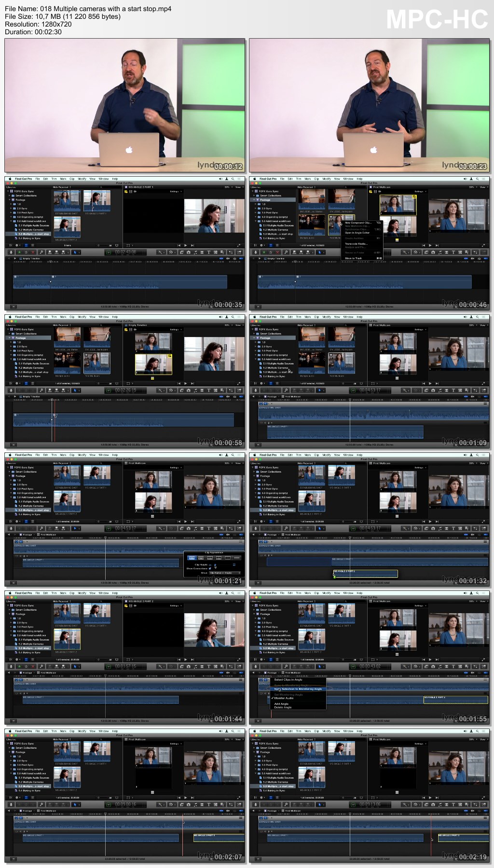The height and width of the screenshot is (868, 494).
Task: Select top angle in angle viewer, 00:00:46 frame
Action: (398, 205)
